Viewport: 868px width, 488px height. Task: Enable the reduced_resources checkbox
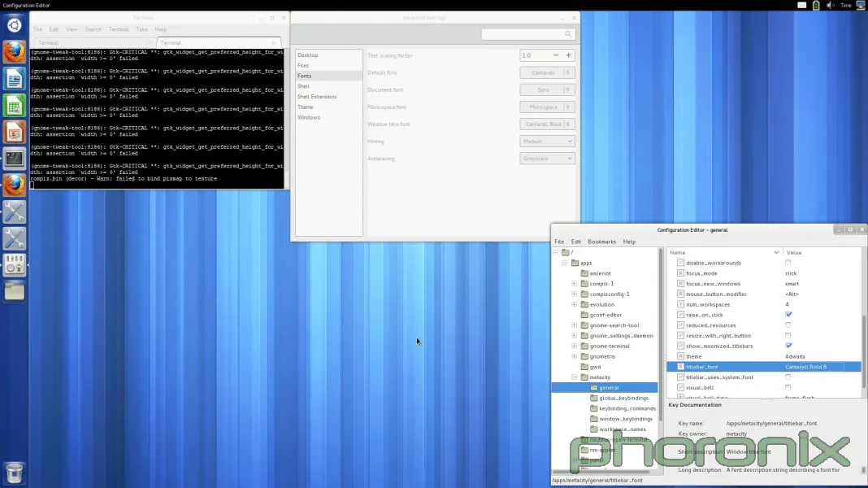(x=788, y=325)
